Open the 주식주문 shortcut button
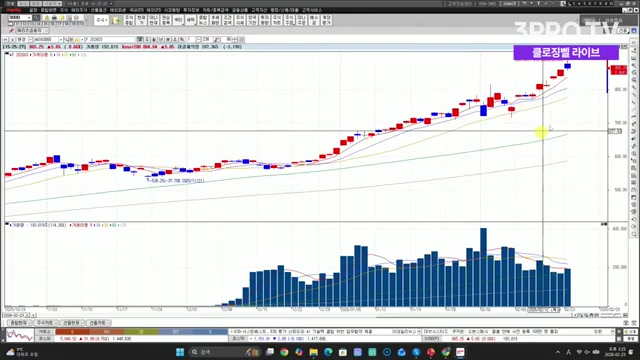The image size is (640, 360). pyautogui.click(x=289, y=20)
